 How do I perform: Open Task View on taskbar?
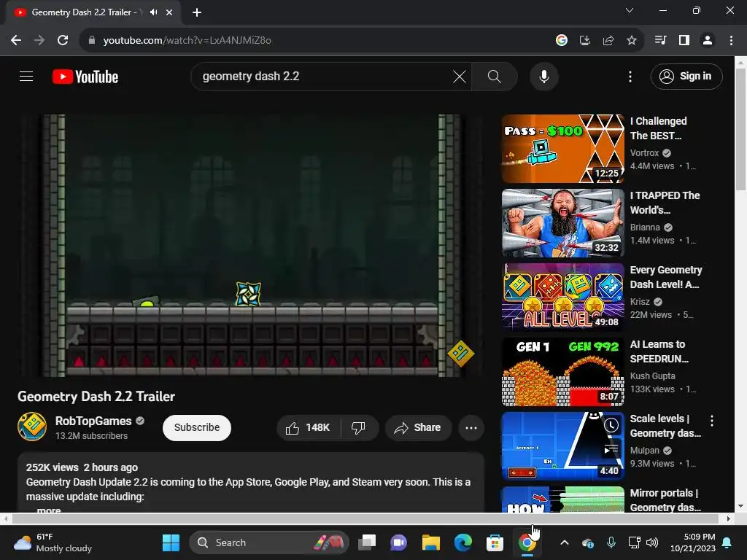pyautogui.click(x=367, y=542)
